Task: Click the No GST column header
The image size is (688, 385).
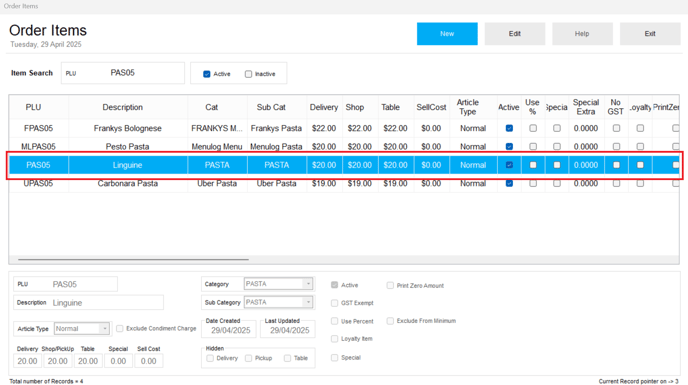Action: tap(616, 107)
